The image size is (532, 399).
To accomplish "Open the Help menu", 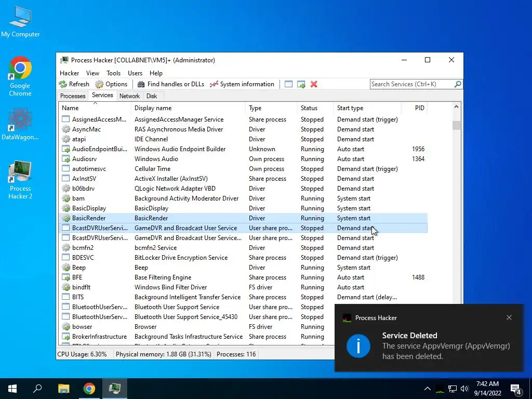I will click(x=156, y=73).
